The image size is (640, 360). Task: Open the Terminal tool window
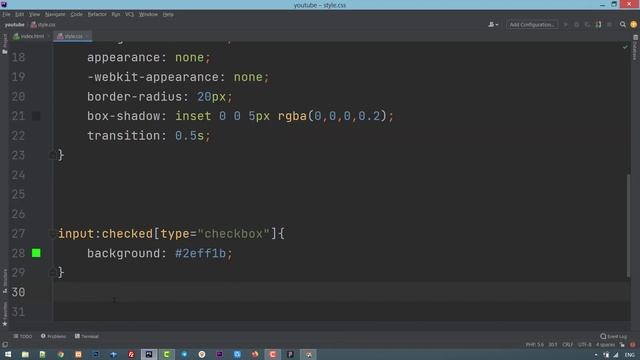click(x=87, y=336)
